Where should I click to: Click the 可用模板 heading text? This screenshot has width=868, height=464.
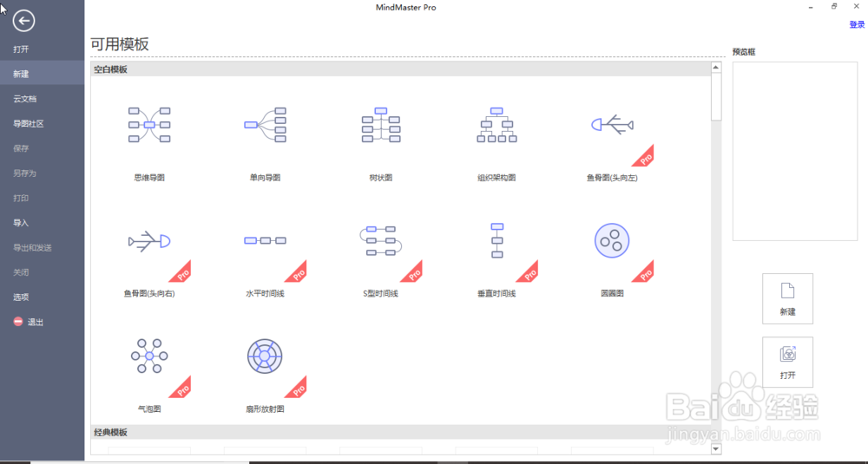click(x=120, y=44)
